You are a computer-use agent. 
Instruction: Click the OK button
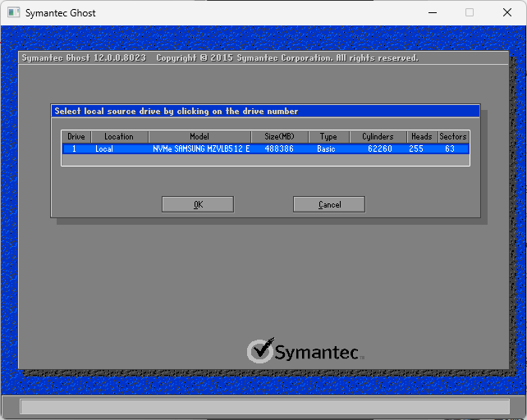pos(198,204)
